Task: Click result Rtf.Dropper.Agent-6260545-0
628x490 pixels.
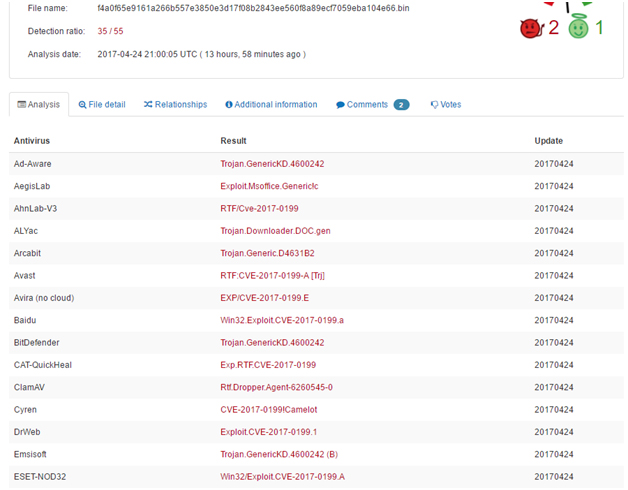Action: 276,387
